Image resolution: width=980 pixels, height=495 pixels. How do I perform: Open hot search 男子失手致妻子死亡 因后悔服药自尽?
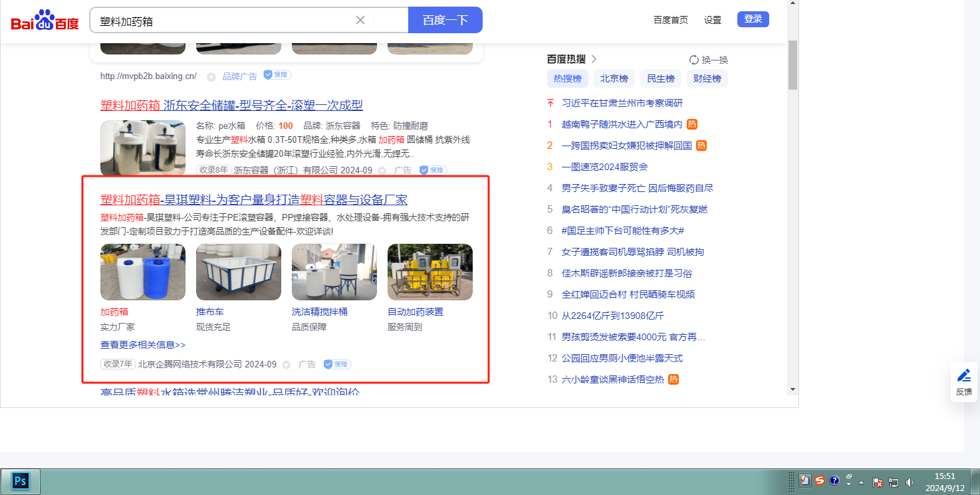[638, 188]
